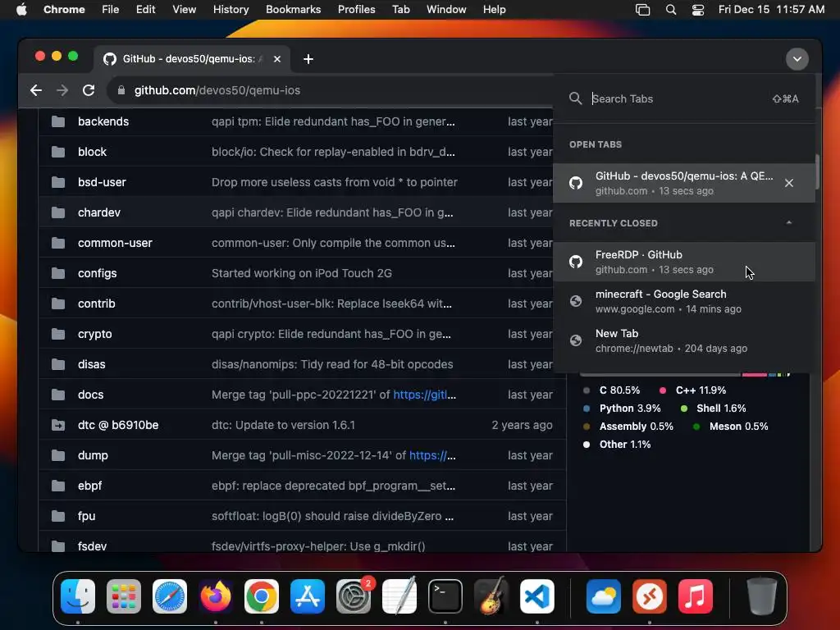Click the lock icon in the address bar
Image resolution: width=840 pixels, height=630 pixels.
121,90
